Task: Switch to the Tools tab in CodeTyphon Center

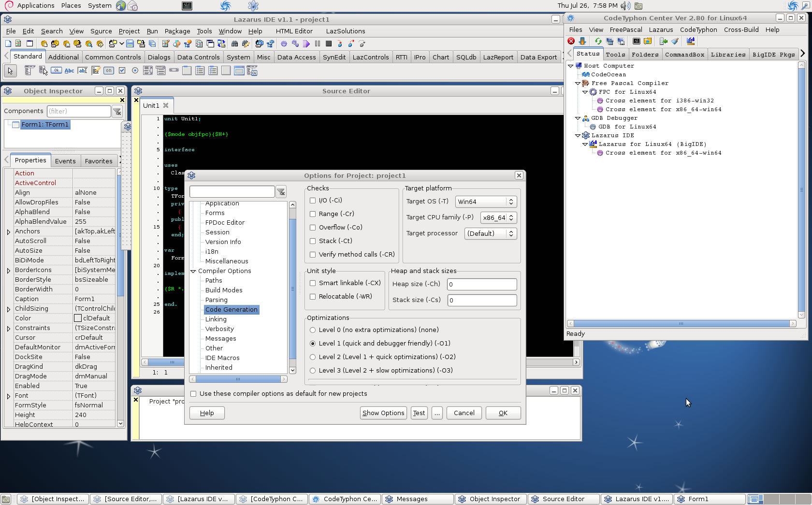Action: pos(615,55)
